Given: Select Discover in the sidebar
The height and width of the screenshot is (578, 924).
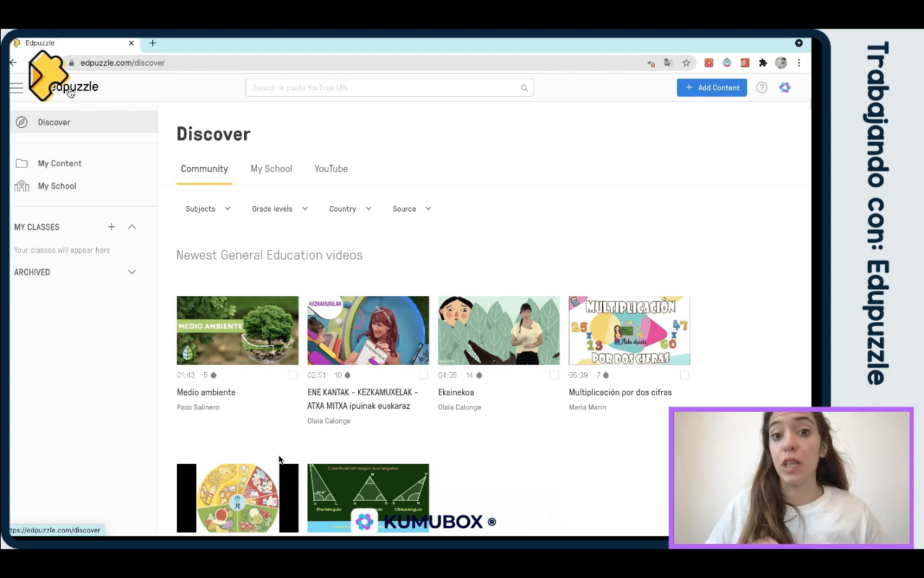Looking at the screenshot, I should coord(84,122).
